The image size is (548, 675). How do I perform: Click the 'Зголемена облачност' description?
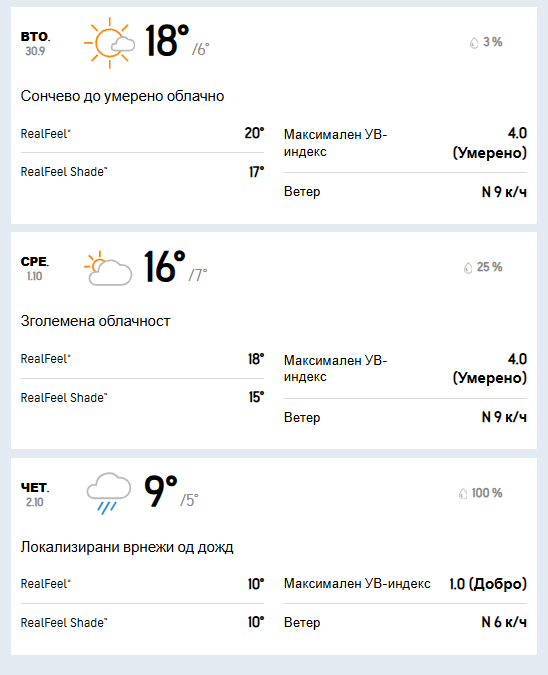(95, 321)
